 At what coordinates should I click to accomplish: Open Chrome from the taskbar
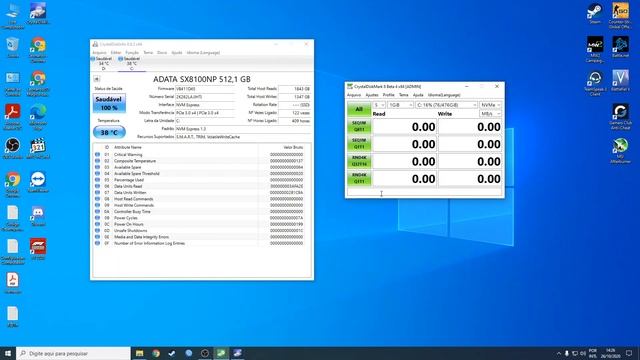click(156, 353)
